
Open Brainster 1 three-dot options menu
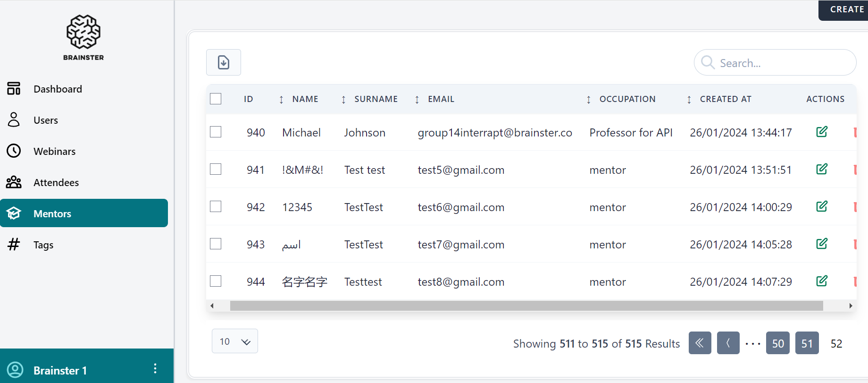[x=155, y=369]
